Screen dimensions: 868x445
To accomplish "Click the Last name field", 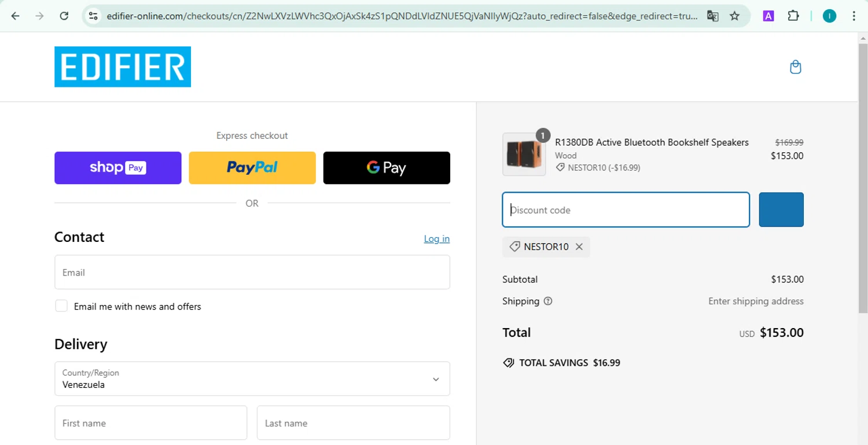I will click(354, 423).
